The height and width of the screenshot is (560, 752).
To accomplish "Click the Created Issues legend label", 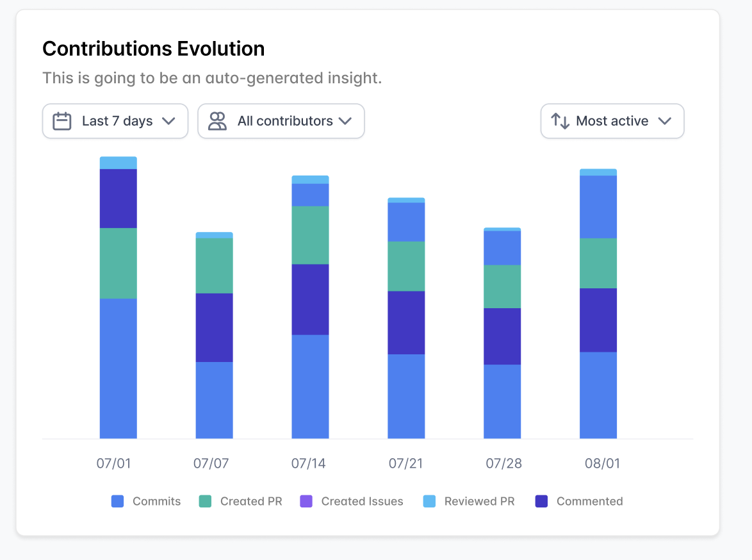I will (x=362, y=501).
